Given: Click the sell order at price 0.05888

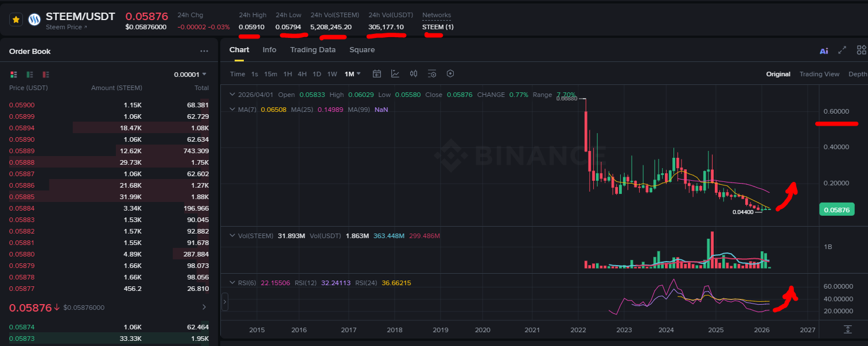Looking at the screenshot, I should pyautogui.click(x=109, y=162).
